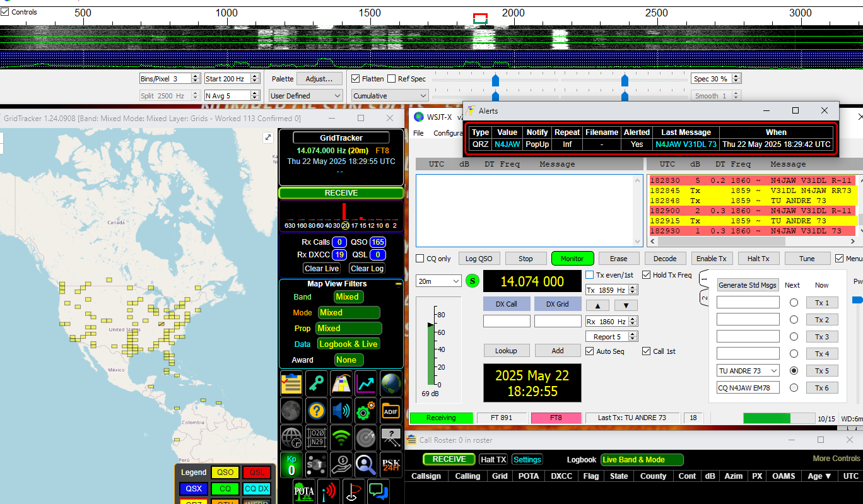Uncheck the Hold Tx Freq checkbox
The width and height of the screenshot is (863, 504).
click(x=647, y=275)
